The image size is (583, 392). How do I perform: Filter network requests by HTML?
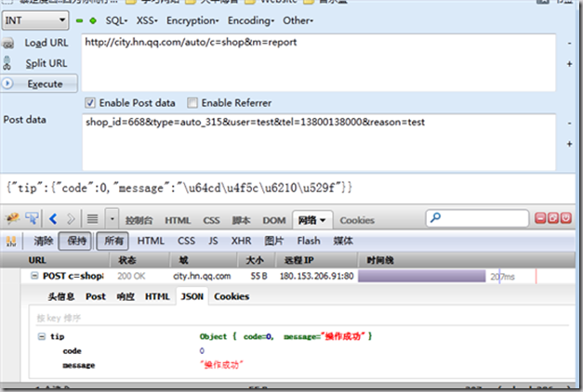click(x=151, y=241)
